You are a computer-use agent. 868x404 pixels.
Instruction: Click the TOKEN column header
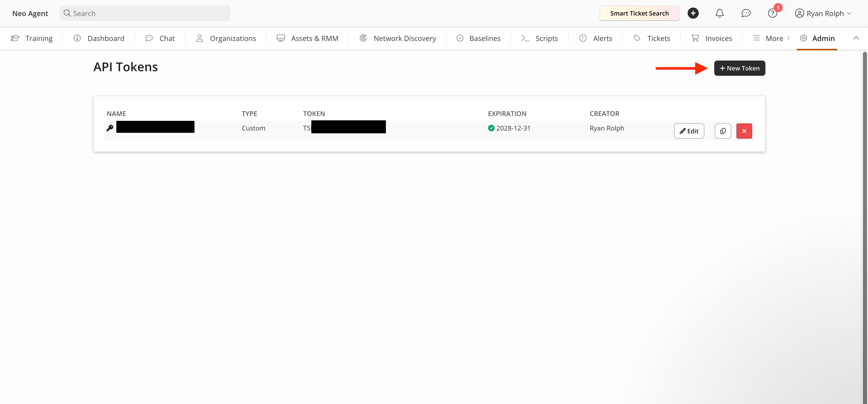314,114
